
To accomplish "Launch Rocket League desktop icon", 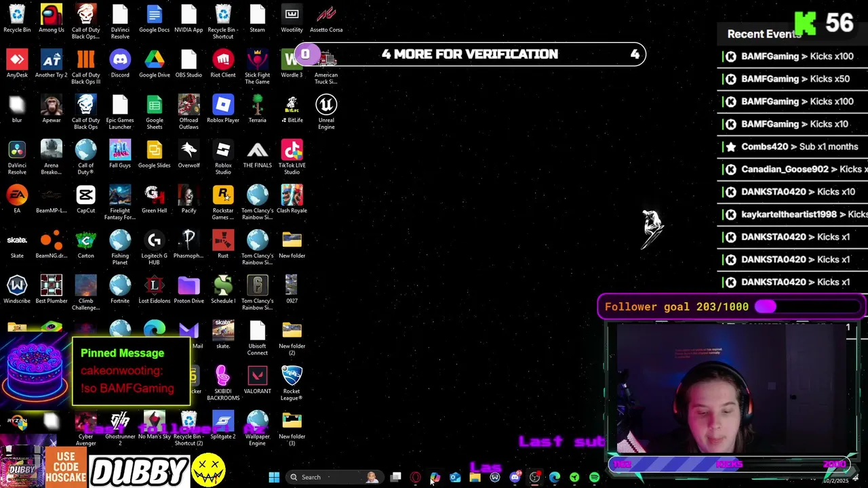I will point(292,384).
